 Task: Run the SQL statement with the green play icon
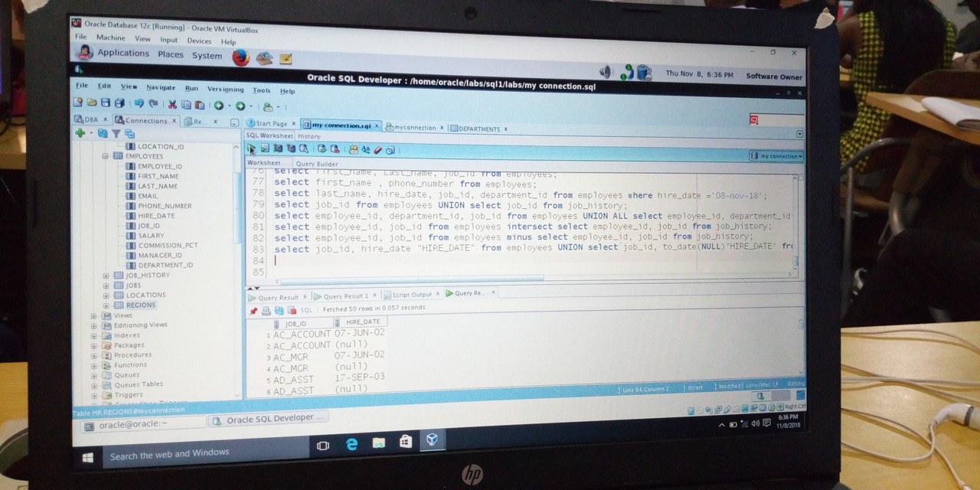[x=251, y=149]
